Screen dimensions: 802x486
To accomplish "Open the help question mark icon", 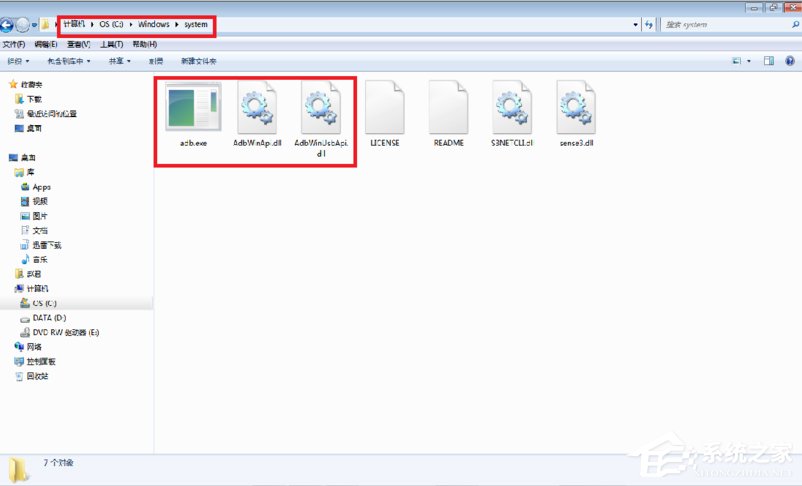I will (790, 61).
